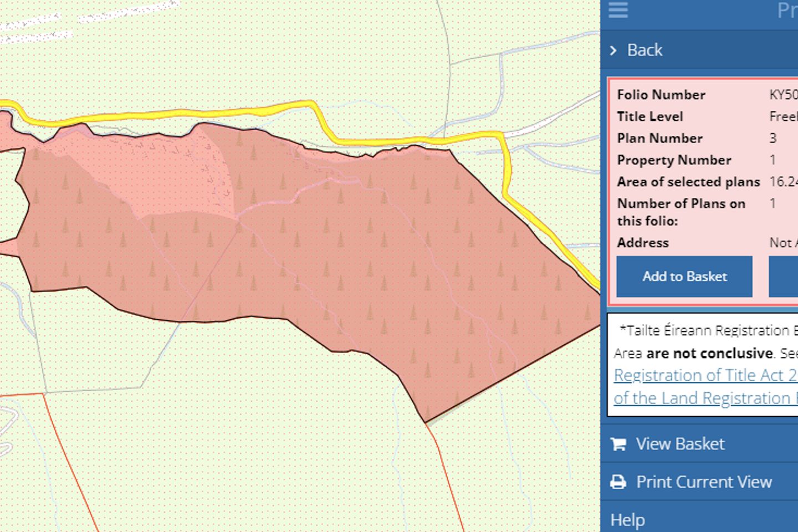798x532 pixels.
Task: Click the Address field label
Action: [x=643, y=243]
